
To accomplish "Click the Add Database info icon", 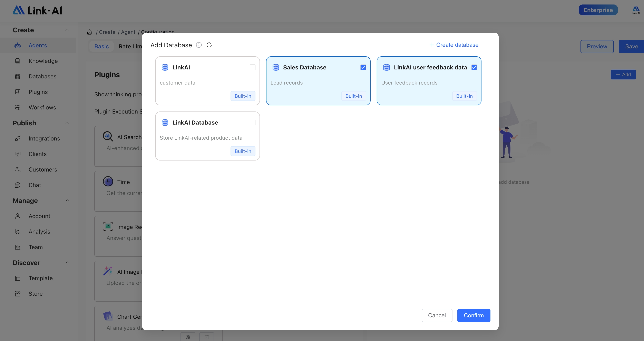I will pyautogui.click(x=199, y=45).
